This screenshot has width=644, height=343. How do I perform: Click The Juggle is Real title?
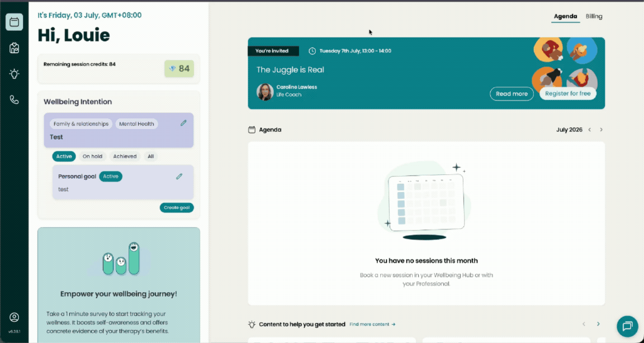290,70
